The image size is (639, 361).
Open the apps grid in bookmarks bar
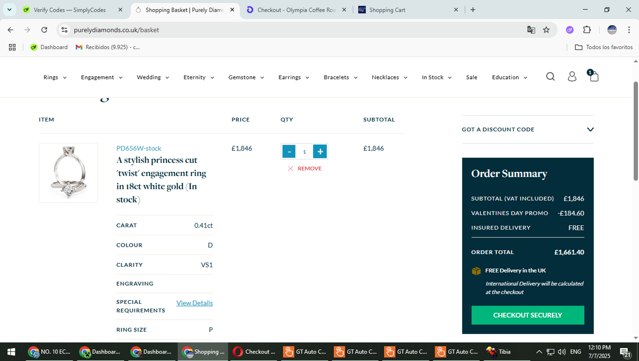click(x=12, y=47)
